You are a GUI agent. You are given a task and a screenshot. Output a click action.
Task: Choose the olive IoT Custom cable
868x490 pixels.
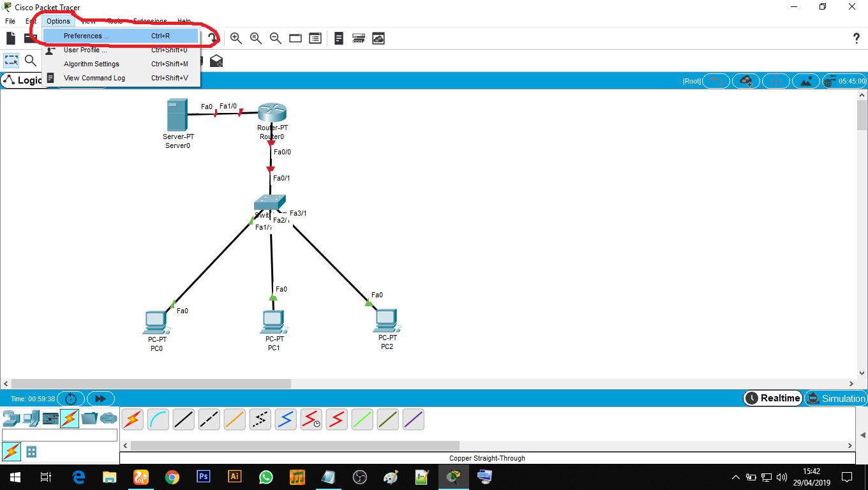pyautogui.click(x=388, y=419)
